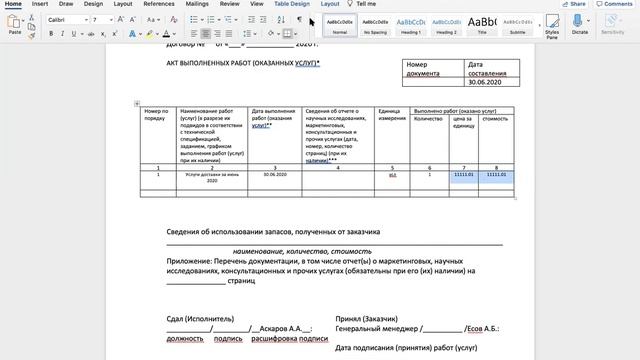Click the Share button

[574, 4]
